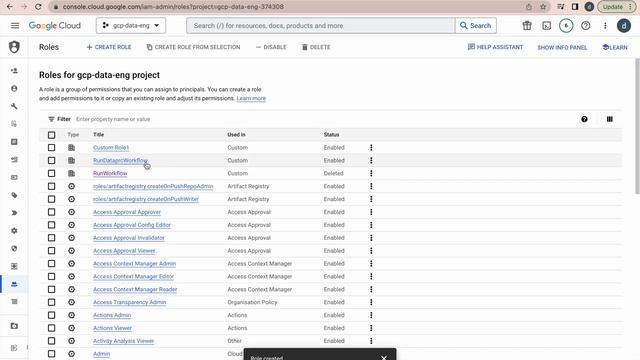640x360 pixels.
Task: Click the Google Cloud logo
Action: click(55, 26)
